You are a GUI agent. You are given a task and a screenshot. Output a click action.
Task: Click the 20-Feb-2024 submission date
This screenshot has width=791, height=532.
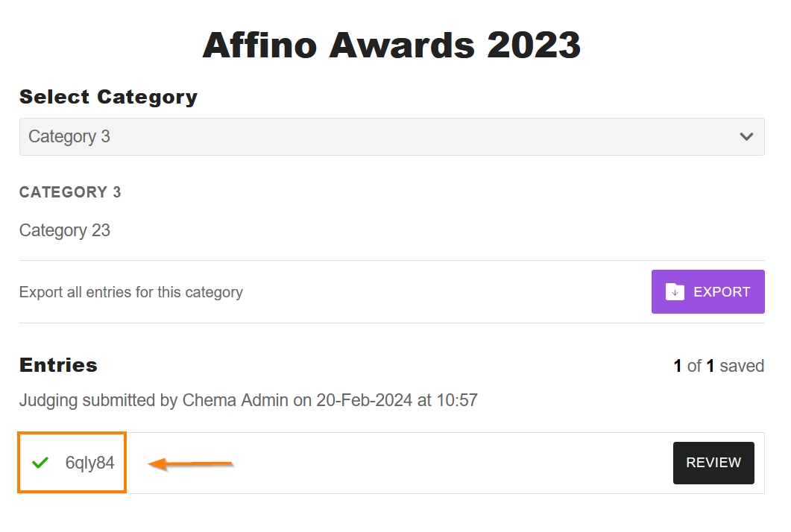pos(364,400)
